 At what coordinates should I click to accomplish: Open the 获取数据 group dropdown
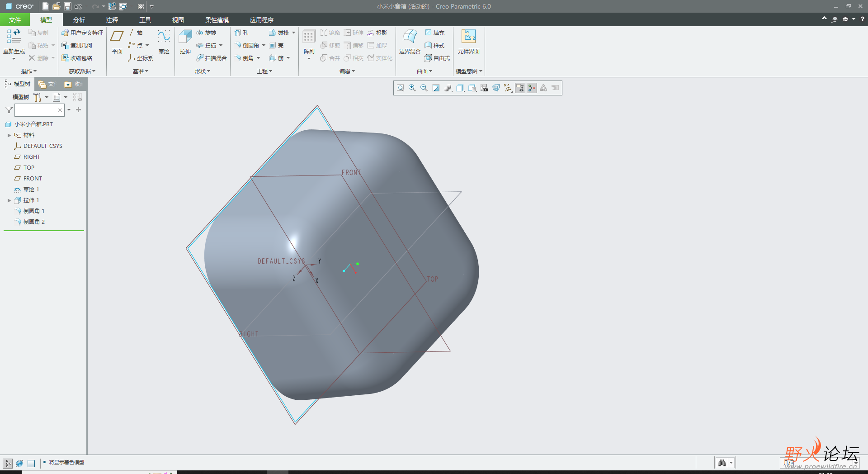pyautogui.click(x=82, y=71)
